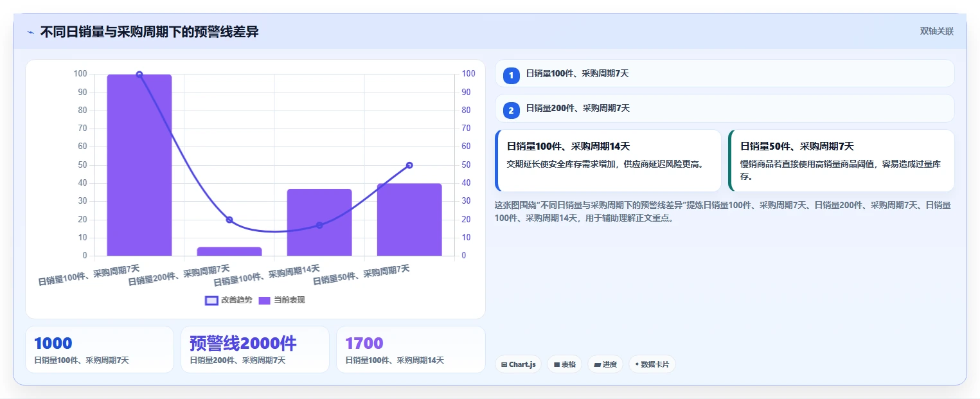Click the summary paragraph starting 这张图围绕
The width and height of the screenshot is (980, 399).
pos(724,211)
